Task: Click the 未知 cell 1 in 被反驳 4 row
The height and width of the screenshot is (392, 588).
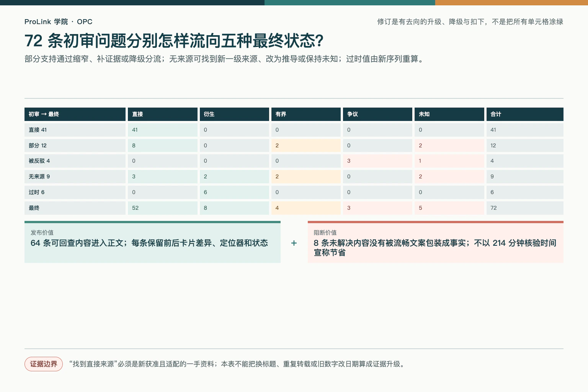Action: (449, 161)
